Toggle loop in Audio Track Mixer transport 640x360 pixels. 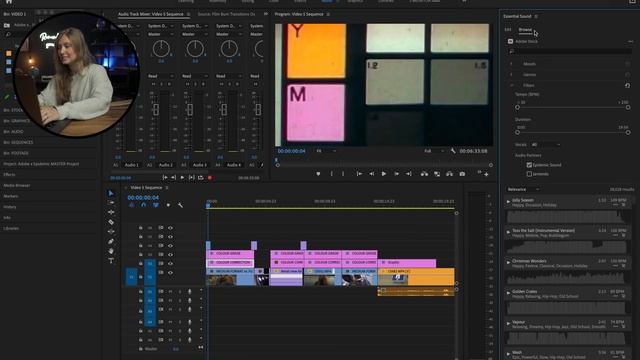(200, 178)
